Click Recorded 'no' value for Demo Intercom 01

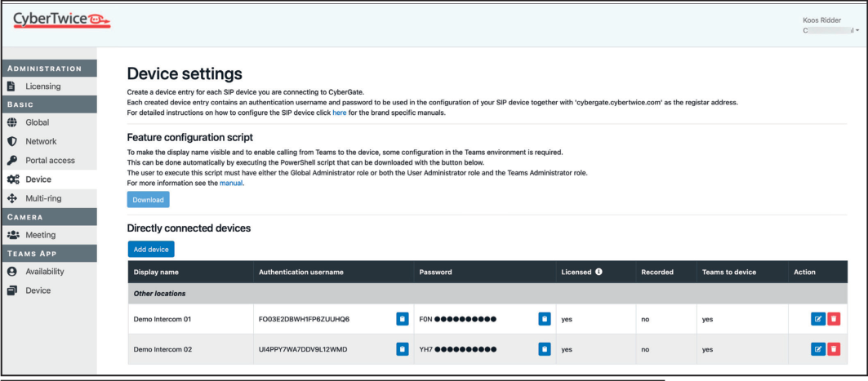[645, 320]
